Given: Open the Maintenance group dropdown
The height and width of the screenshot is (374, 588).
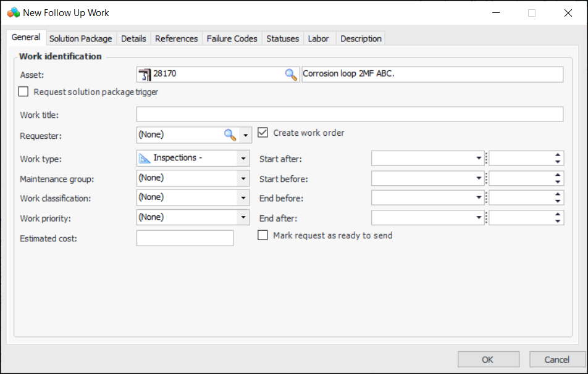Looking at the screenshot, I should click(x=243, y=178).
